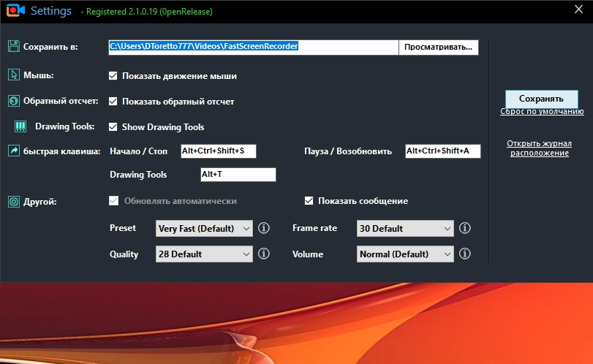Click the Quality label

(x=124, y=254)
